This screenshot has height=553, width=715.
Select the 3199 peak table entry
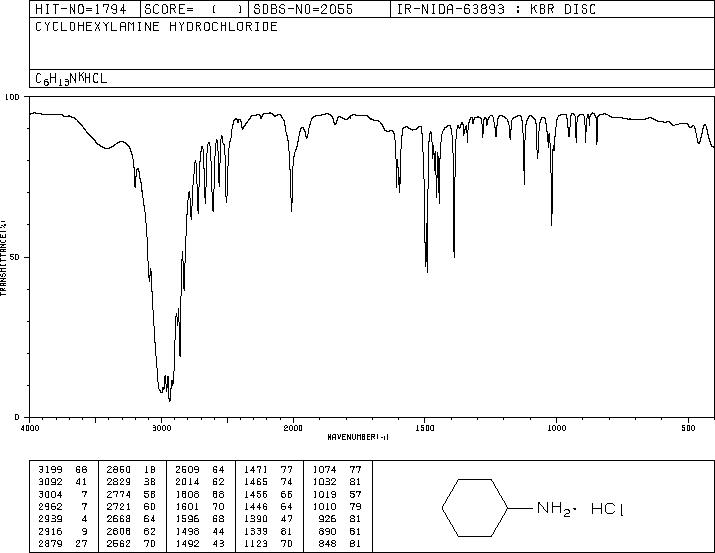(62, 470)
